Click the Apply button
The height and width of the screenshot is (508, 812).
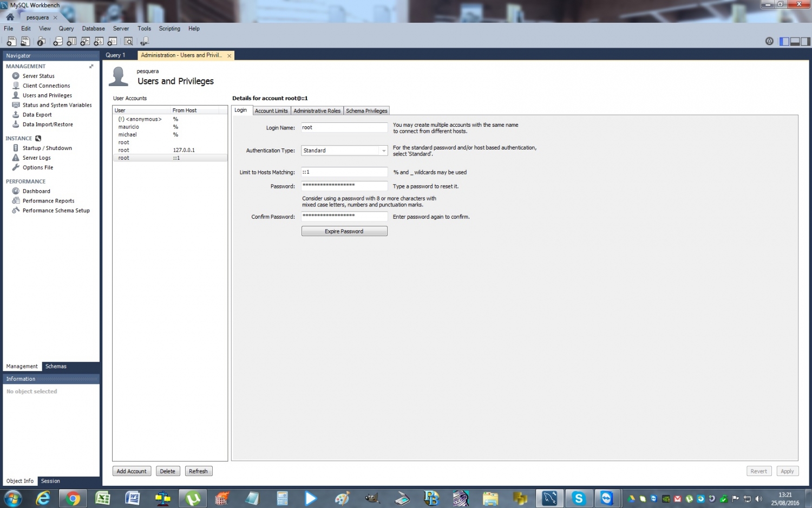click(x=787, y=471)
